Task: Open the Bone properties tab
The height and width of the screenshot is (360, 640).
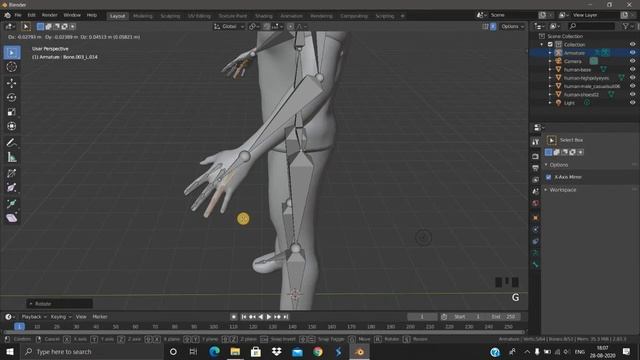Action: (x=536, y=265)
